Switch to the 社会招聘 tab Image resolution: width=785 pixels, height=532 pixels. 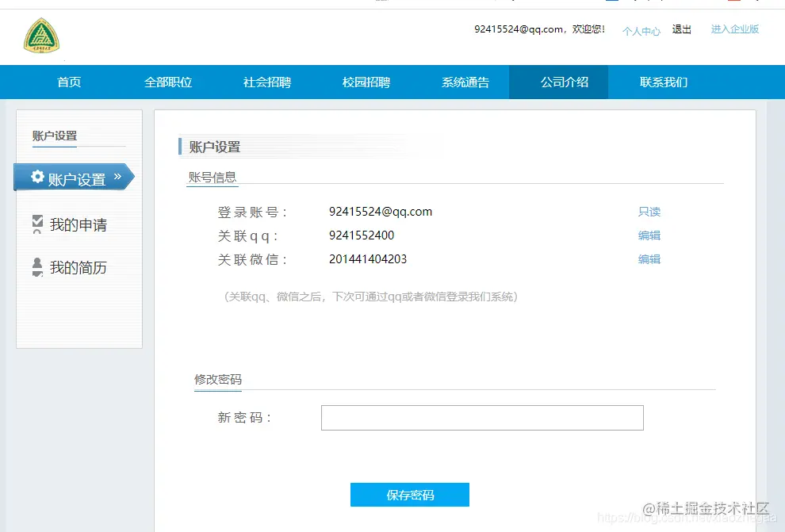coord(267,82)
